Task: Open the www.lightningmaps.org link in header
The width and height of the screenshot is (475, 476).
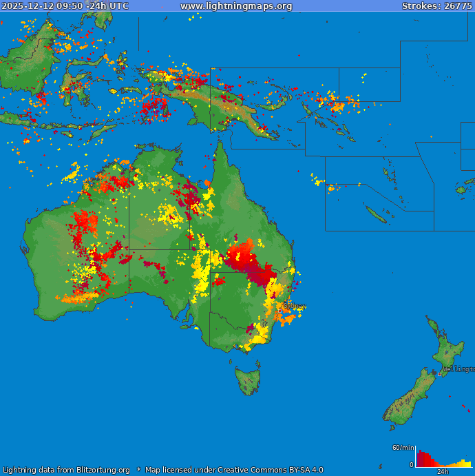Action: [236, 6]
